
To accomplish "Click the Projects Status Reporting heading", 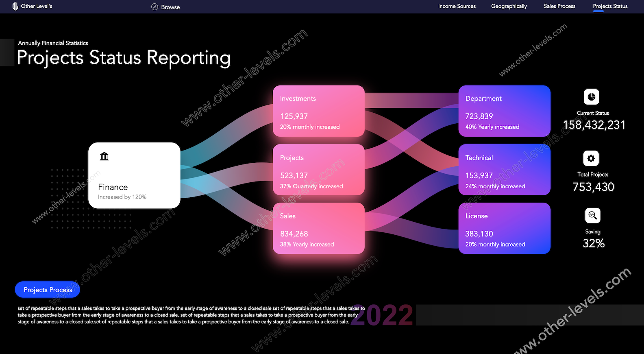I will point(124,58).
